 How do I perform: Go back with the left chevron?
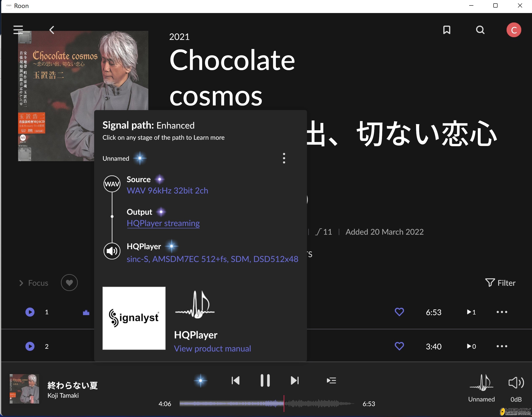(x=51, y=30)
